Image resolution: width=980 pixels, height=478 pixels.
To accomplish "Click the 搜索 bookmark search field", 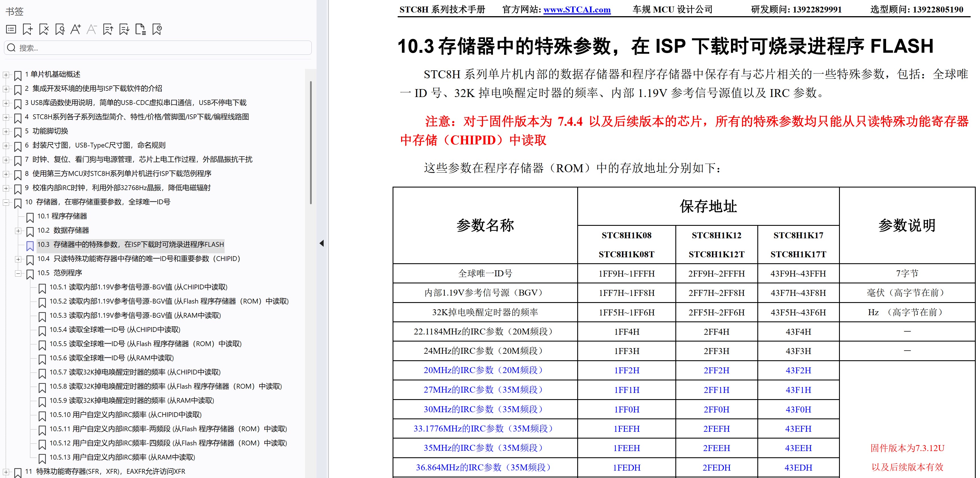I will tap(156, 47).
